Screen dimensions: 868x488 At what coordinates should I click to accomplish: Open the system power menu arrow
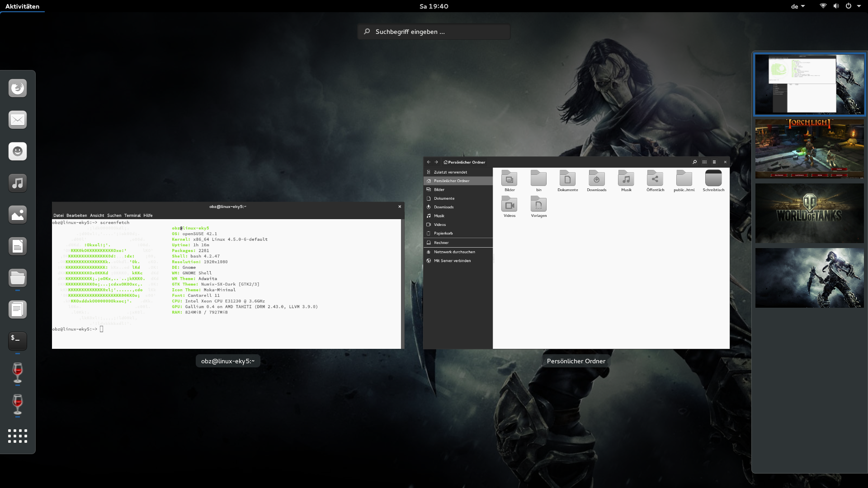tap(859, 6)
